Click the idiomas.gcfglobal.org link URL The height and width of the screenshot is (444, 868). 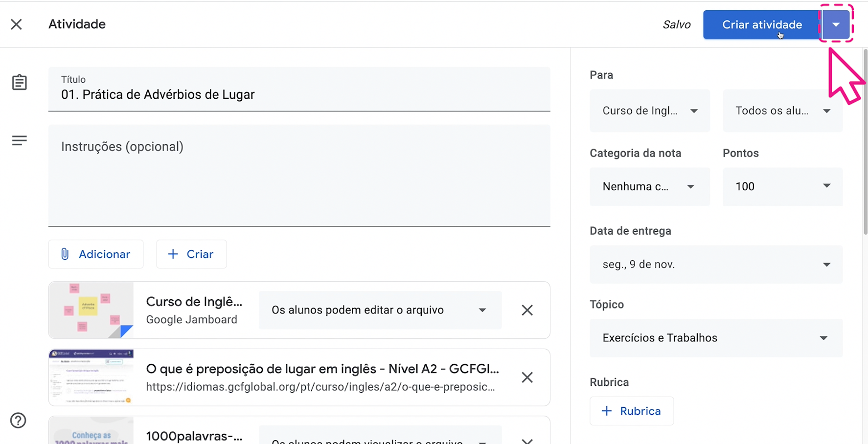click(x=320, y=387)
